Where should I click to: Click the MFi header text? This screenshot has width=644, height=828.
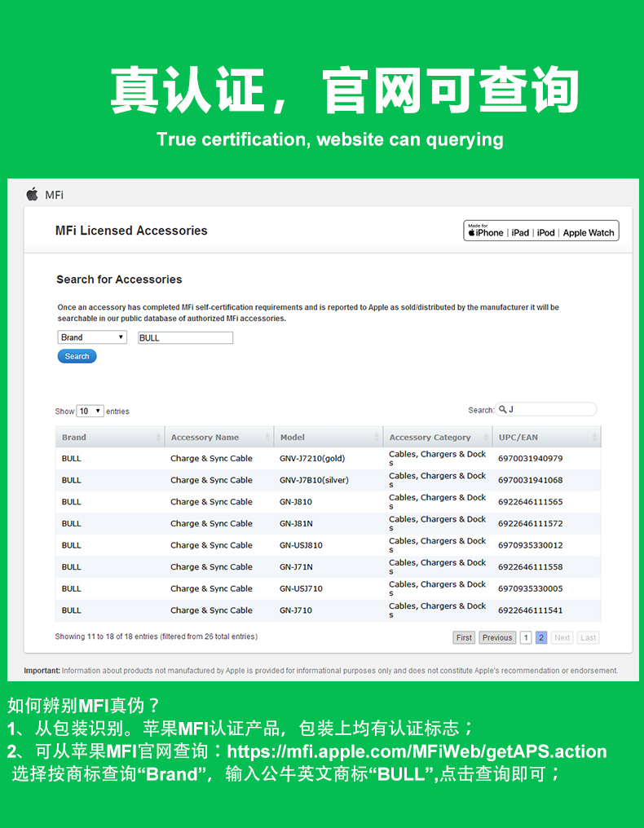tap(55, 195)
